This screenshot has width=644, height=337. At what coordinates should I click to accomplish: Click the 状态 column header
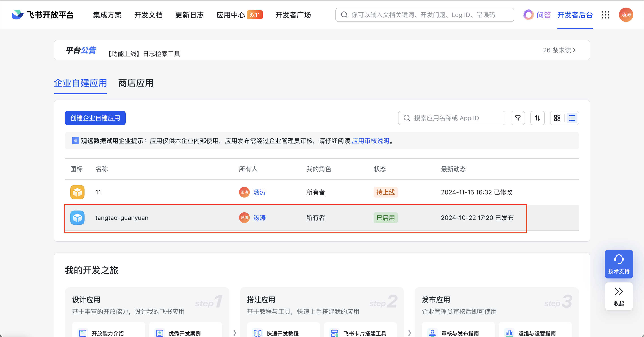point(380,169)
